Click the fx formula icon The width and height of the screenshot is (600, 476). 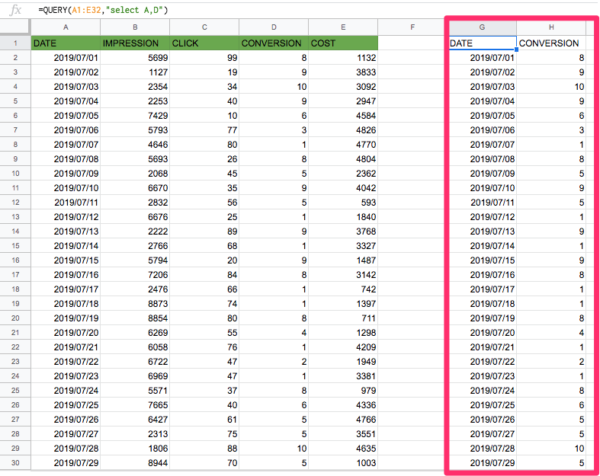pos(15,10)
